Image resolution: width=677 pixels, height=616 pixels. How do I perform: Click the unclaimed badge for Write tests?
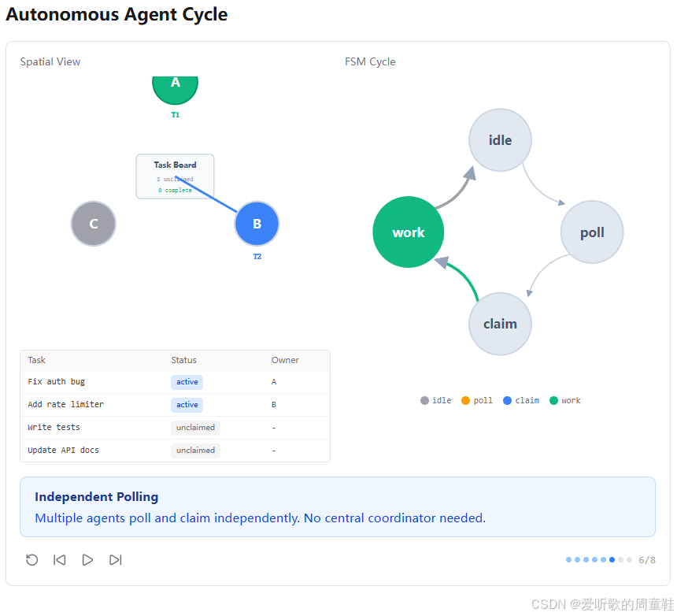195,428
